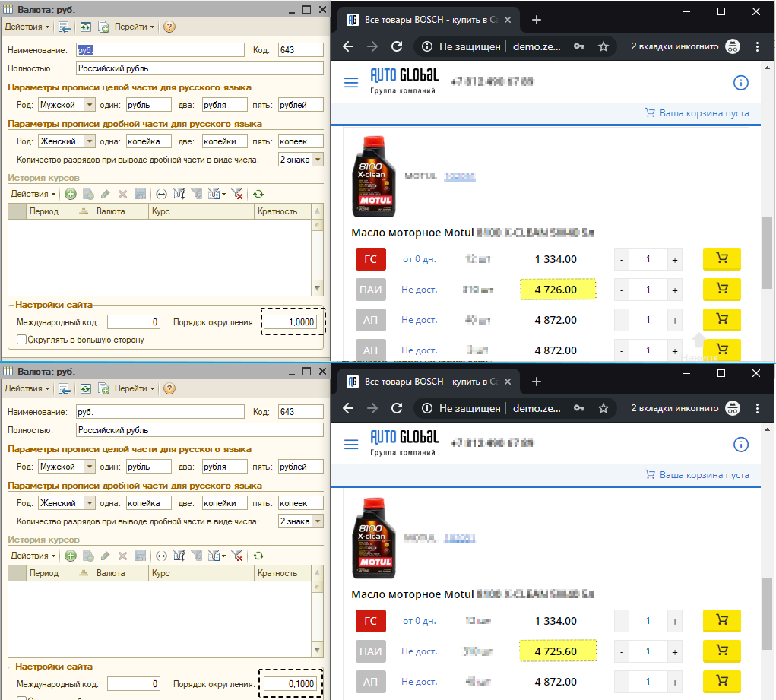This screenshot has width=776, height=700.
Task: Click the upper browser page's vertical scrollbar
Action: pyautogui.click(x=767, y=252)
